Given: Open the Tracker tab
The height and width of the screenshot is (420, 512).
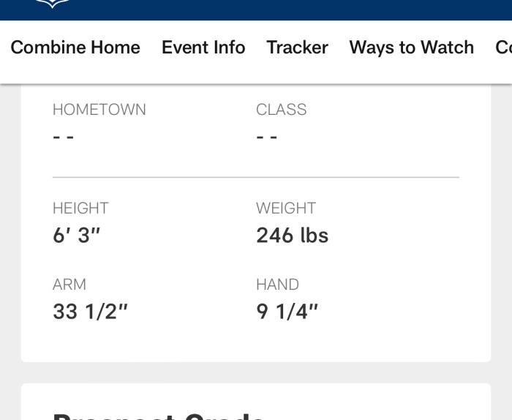Looking at the screenshot, I should [x=298, y=48].
